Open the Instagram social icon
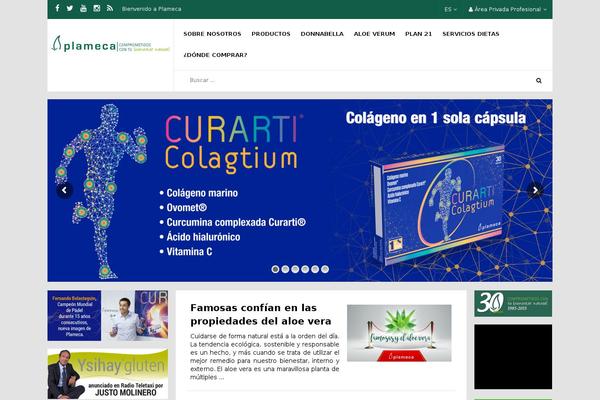The image size is (600, 400). point(97,8)
